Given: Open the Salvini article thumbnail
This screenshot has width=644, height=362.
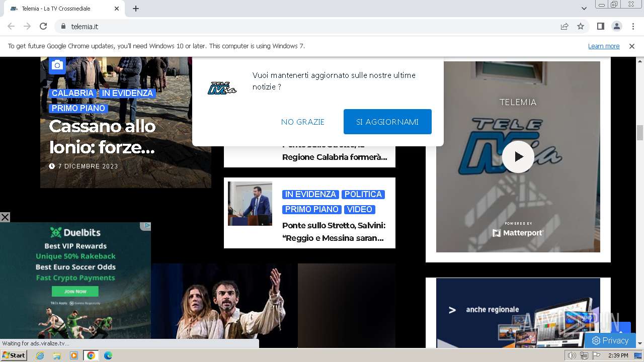Looking at the screenshot, I should [250, 204].
